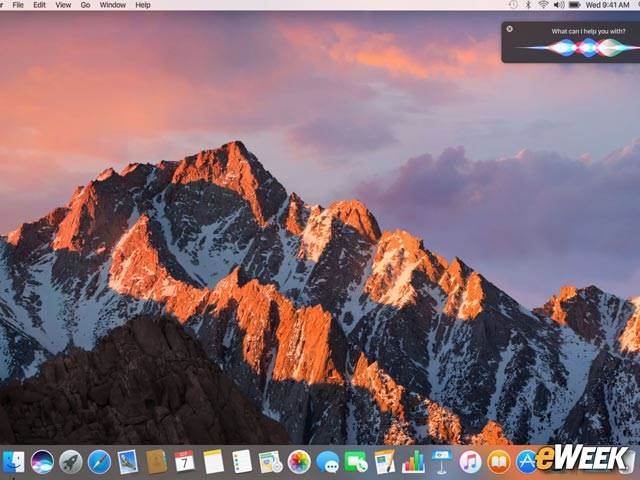Open yellow Notes icon in Dock
The height and width of the screenshot is (480, 640).
213,462
